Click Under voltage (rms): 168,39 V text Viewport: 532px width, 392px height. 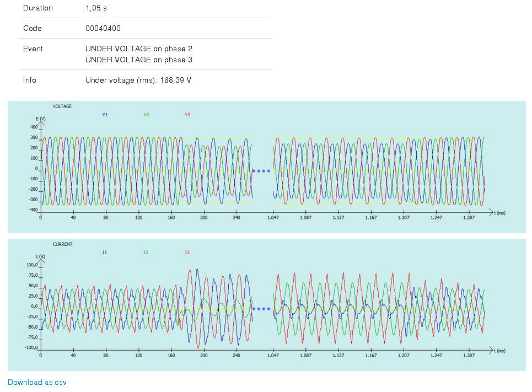[x=138, y=80]
